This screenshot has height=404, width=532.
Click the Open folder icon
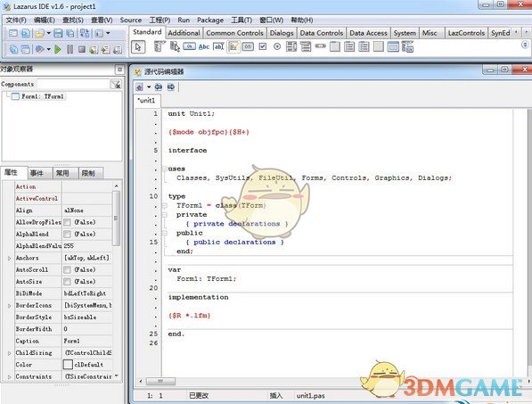40,33
